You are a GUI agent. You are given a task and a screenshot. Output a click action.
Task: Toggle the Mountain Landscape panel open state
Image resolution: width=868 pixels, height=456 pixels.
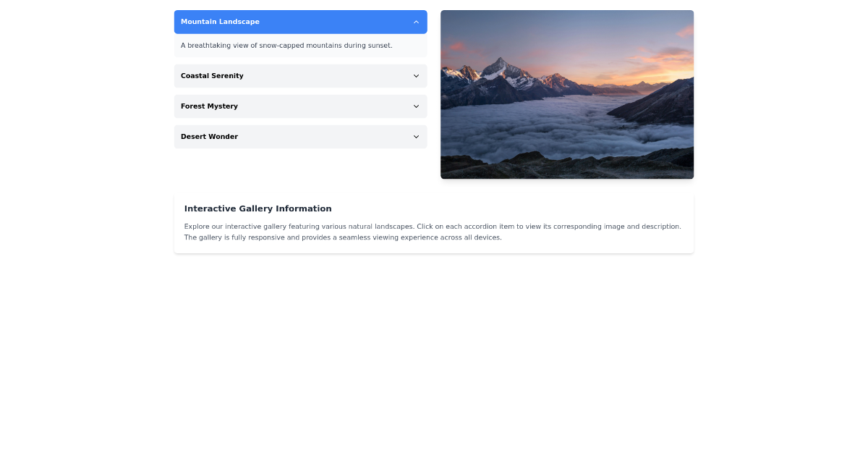pyautogui.click(x=300, y=22)
